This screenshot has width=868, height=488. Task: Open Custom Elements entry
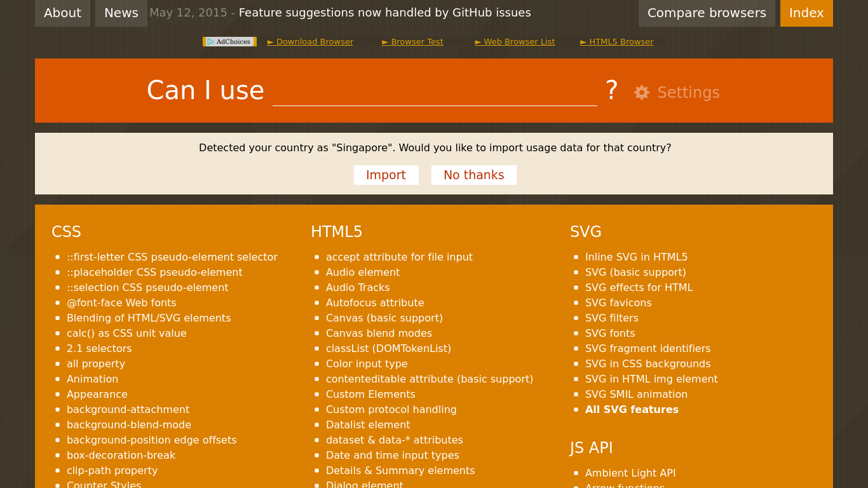click(x=370, y=395)
